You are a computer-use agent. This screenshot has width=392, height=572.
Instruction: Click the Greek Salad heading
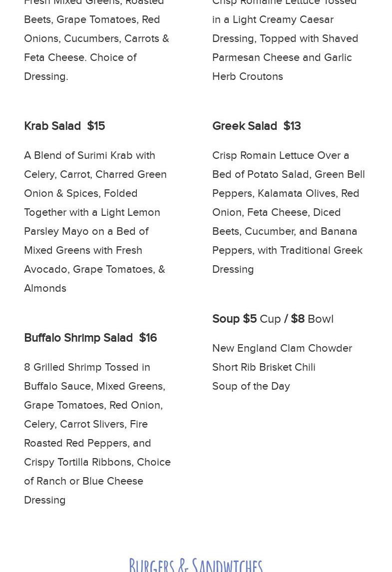click(245, 126)
